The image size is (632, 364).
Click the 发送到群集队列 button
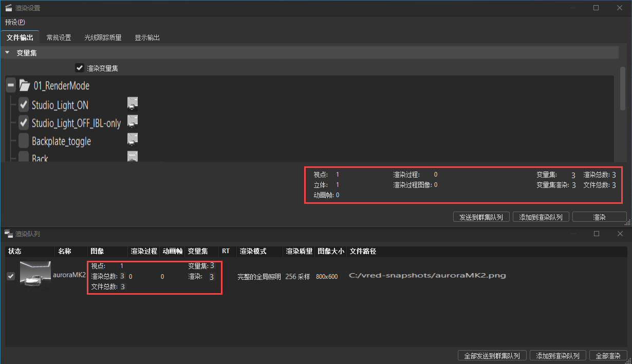tap(481, 217)
